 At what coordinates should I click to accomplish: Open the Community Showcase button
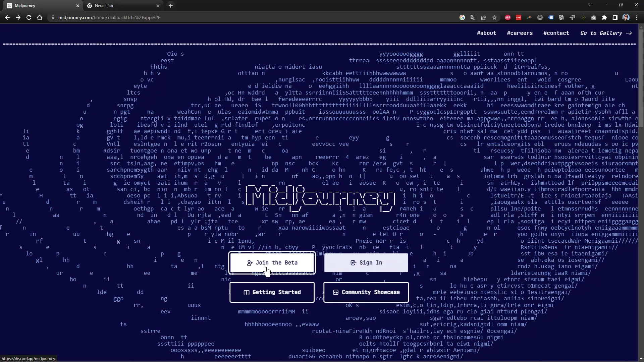click(x=366, y=292)
